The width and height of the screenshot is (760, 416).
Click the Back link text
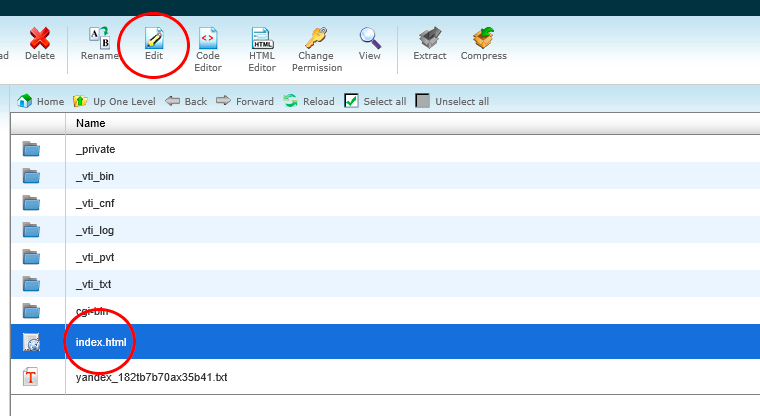(x=196, y=101)
